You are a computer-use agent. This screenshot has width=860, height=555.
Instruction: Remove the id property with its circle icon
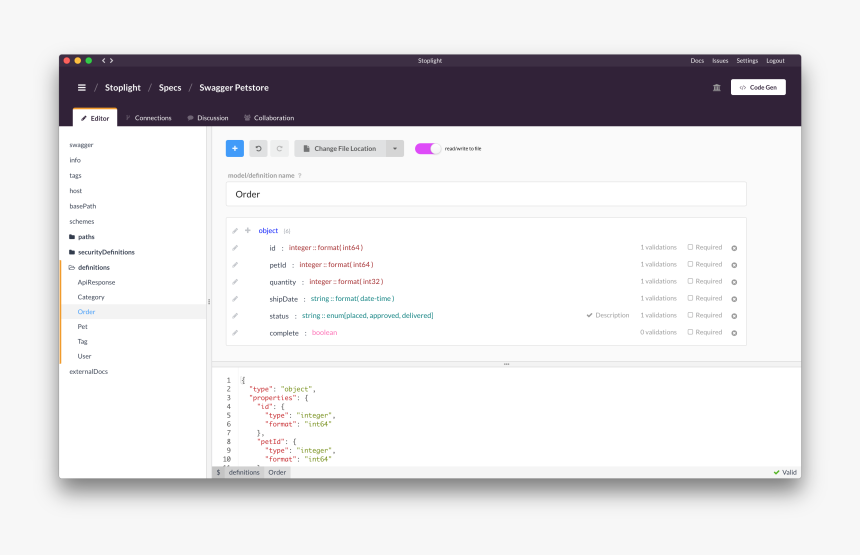(734, 248)
